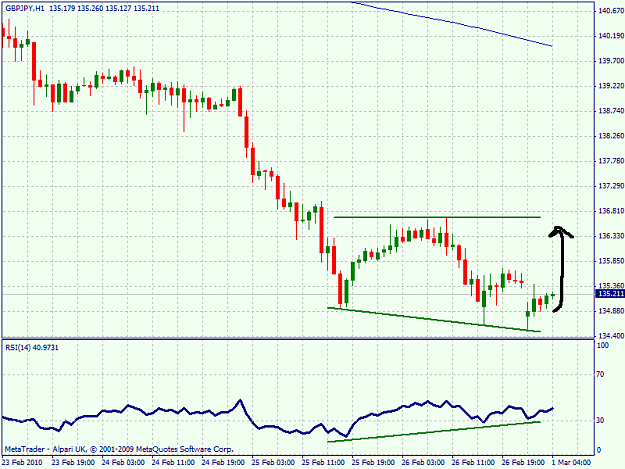Click the 140.670 price axis label
Image resolution: width=625 pixels, height=469 pixels.
pos(611,11)
